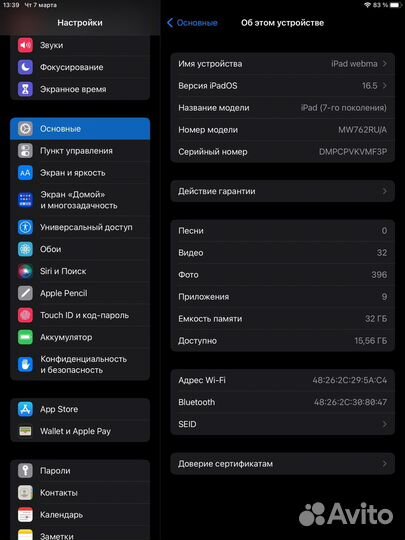Viewport: 405px width, 540px height.
Task: Open Passwords (Пароли) key icon
Action: [x=25, y=471]
